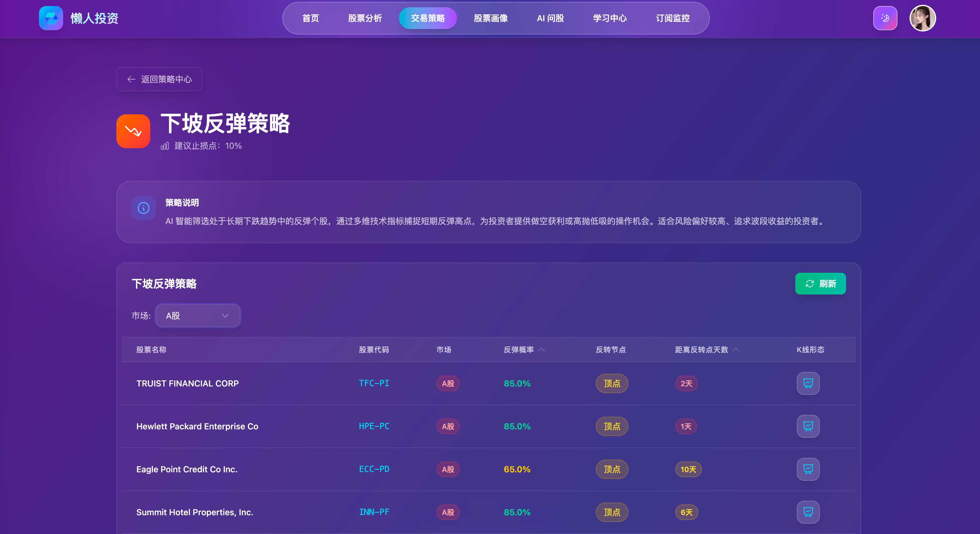The height and width of the screenshot is (534, 980).
Task: Click the 刷新 refresh button
Action: (x=820, y=284)
